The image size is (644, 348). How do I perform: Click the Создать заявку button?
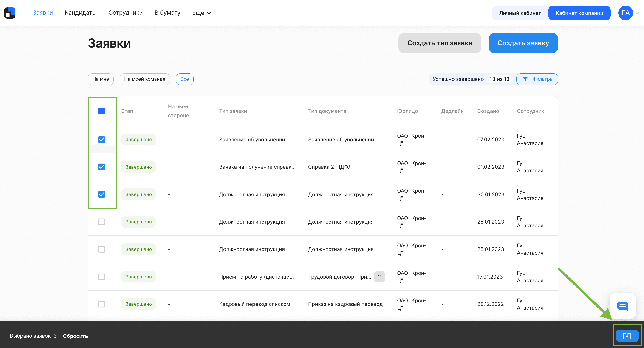tap(523, 43)
